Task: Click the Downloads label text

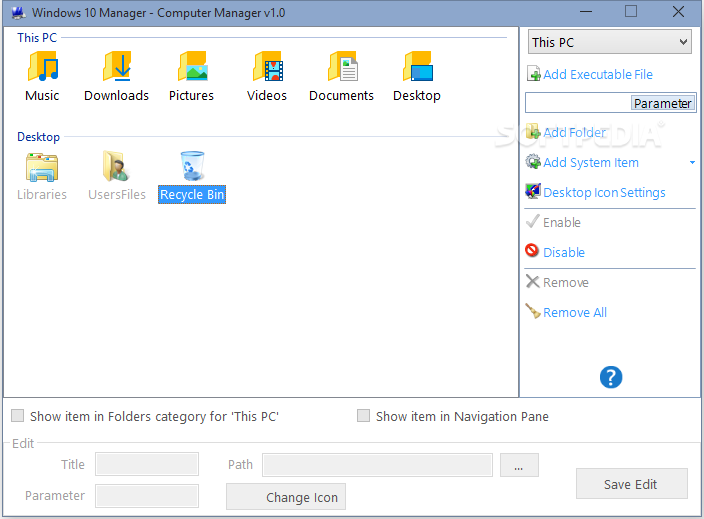Action: coord(116,96)
